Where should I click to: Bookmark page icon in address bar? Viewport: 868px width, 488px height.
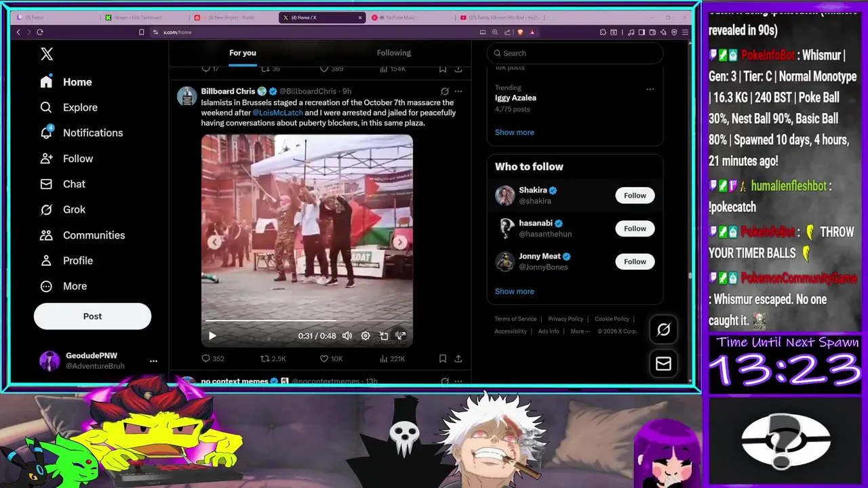tap(141, 32)
